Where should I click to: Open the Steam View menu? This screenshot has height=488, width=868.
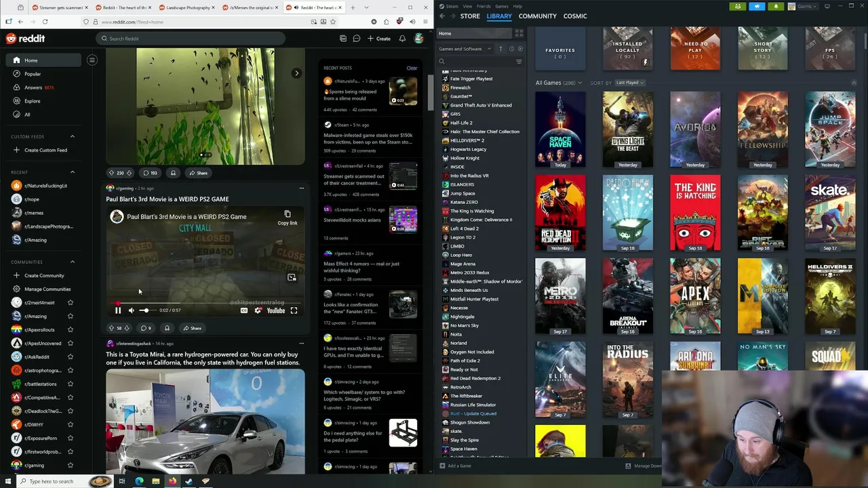coord(467,6)
